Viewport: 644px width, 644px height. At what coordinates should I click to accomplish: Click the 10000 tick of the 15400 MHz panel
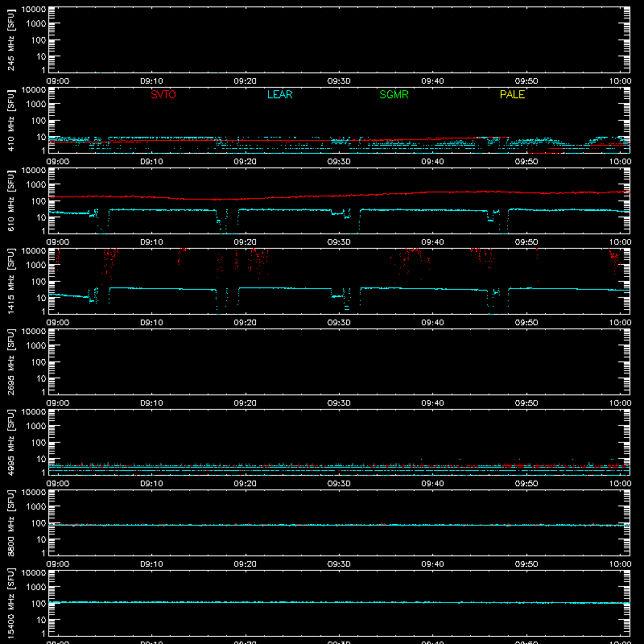point(34,573)
